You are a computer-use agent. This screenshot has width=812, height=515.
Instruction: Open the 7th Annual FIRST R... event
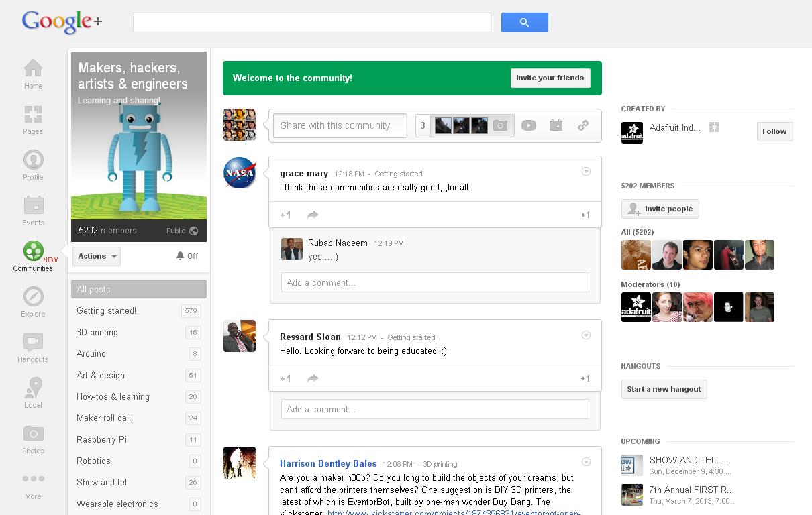click(692, 490)
